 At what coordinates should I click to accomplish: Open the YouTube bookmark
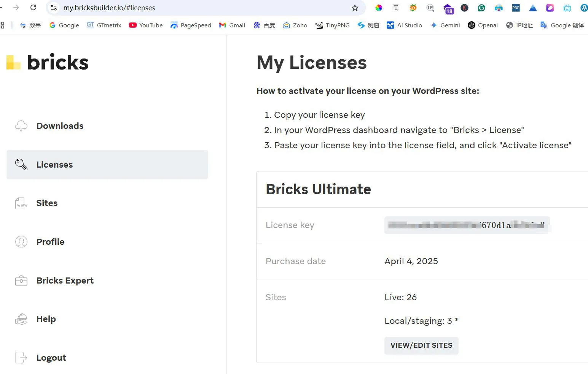[x=146, y=25]
